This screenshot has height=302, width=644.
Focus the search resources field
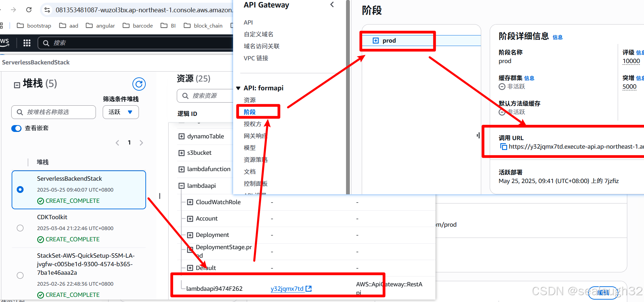[x=205, y=96]
